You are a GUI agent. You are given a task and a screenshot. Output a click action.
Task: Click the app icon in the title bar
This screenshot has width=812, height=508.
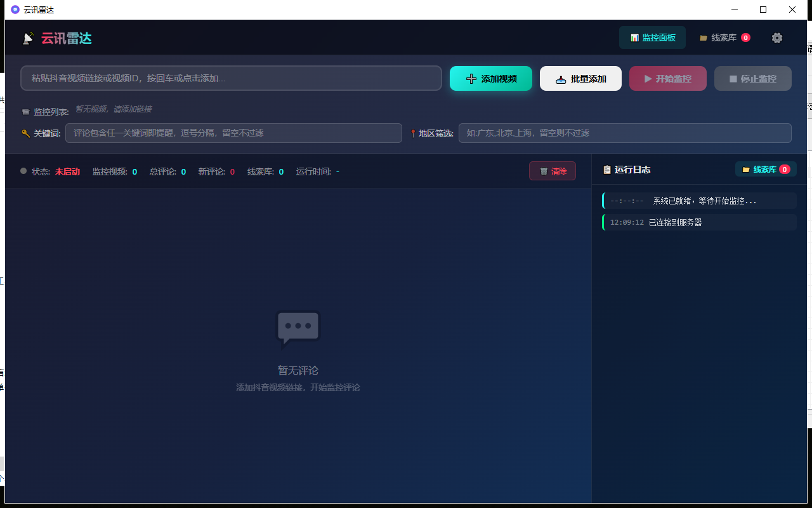15,10
